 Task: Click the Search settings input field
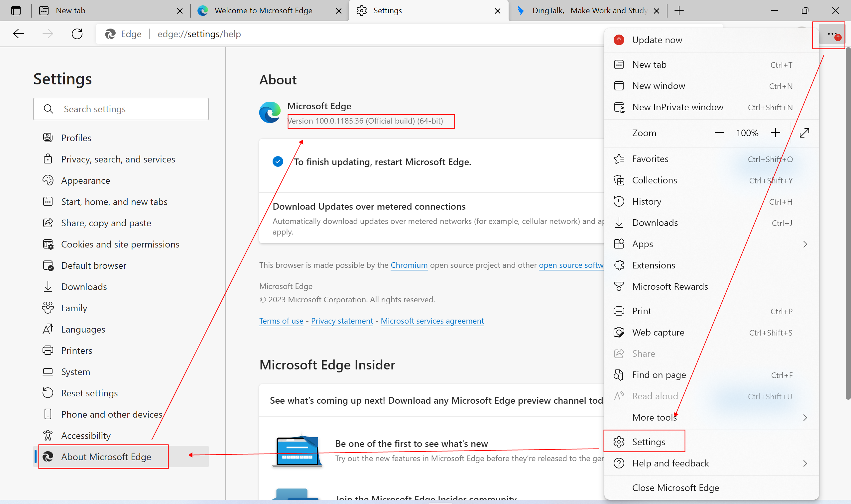coord(121,109)
